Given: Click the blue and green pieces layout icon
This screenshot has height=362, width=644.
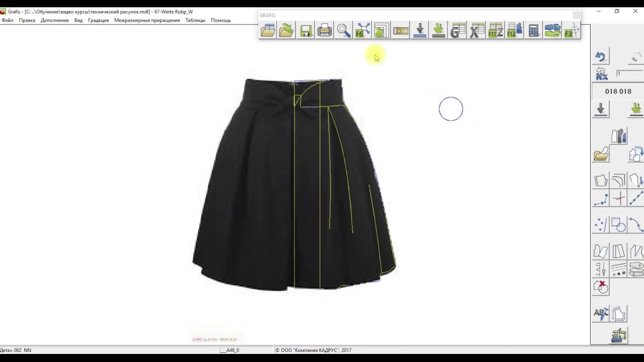Looking at the screenshot, I should [x=552, y=31].
